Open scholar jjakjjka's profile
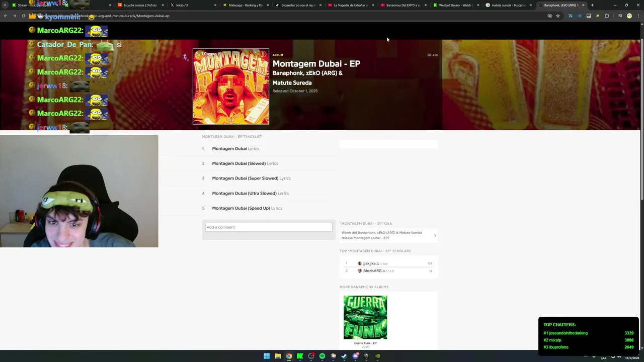The image size is (644, 362). [x=369, y=263]
